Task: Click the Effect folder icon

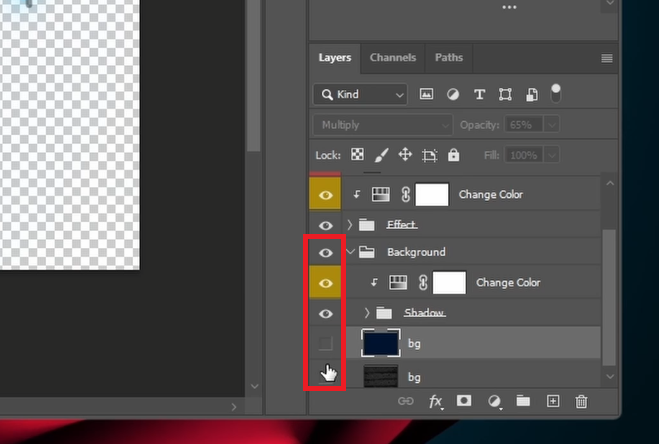Action: [x=366, y=225]
